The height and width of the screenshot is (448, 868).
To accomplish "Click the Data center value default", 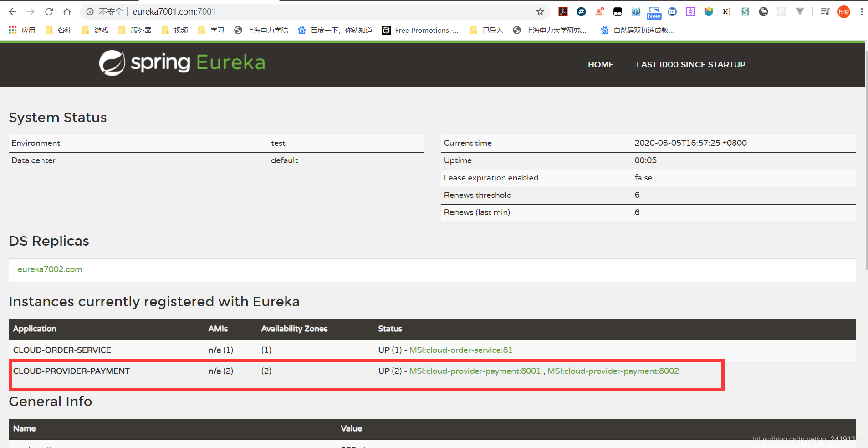I will point(284,160).
